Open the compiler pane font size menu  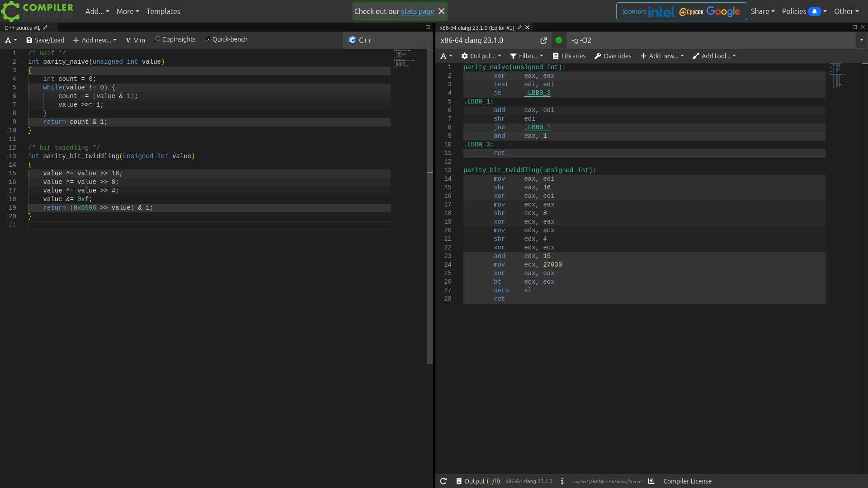pos(446,56)
